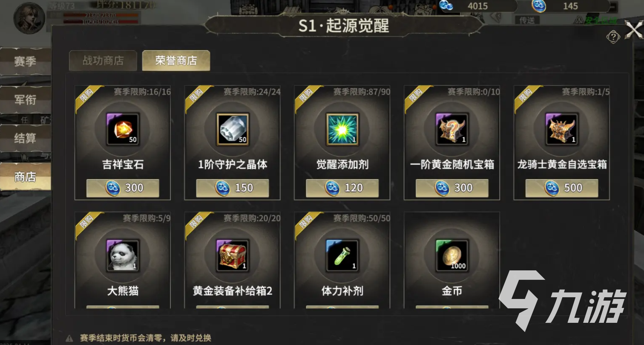644x345 pixels.
Task: Select the 体力补剂 green potion icon
Action: click(342, 255)
